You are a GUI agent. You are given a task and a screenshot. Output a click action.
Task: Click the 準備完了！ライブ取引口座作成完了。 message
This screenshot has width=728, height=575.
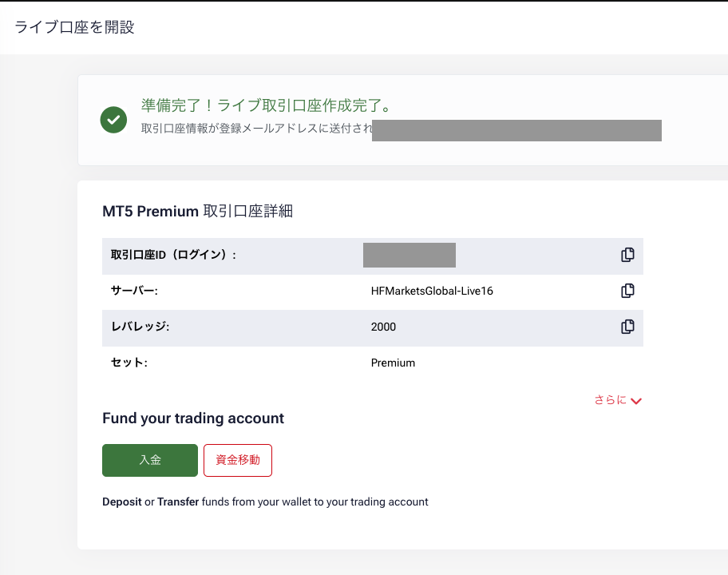pos(267,105)
